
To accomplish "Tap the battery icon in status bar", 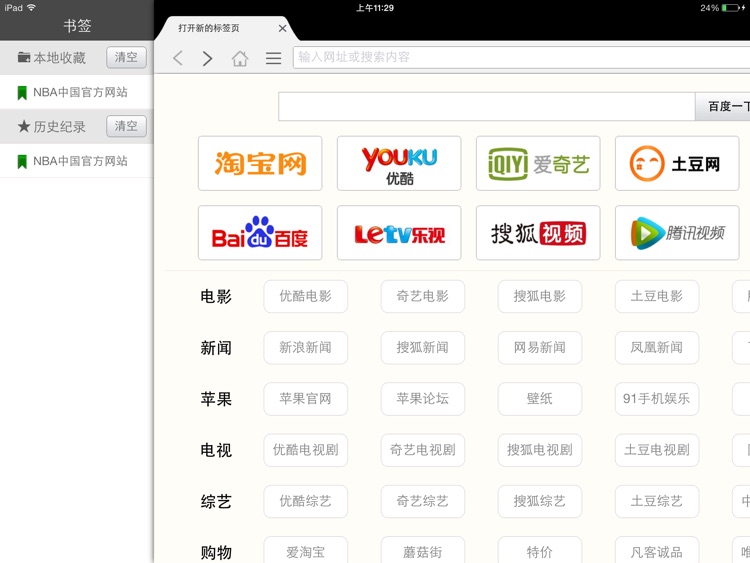I will [730, 8].
